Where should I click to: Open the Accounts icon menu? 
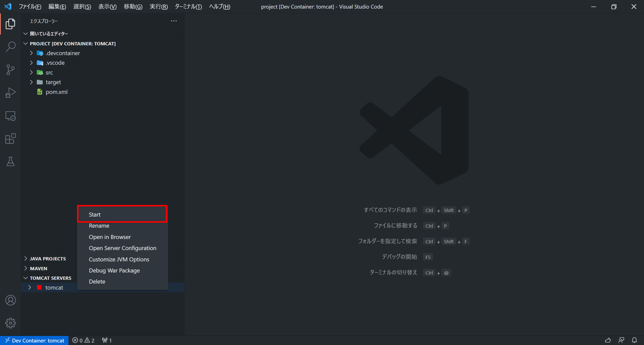click(x=11, y=300)
